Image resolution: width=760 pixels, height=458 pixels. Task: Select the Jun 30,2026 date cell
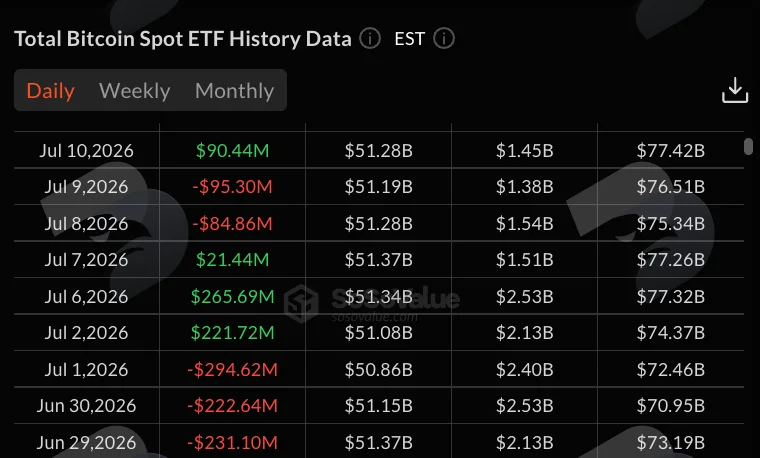(86, 406)
